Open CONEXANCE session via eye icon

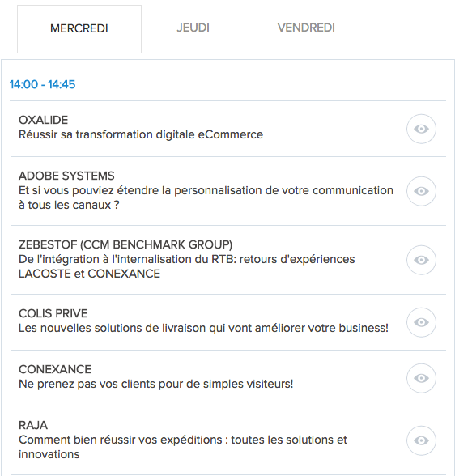pyautogui.click(x=421, y=378)
